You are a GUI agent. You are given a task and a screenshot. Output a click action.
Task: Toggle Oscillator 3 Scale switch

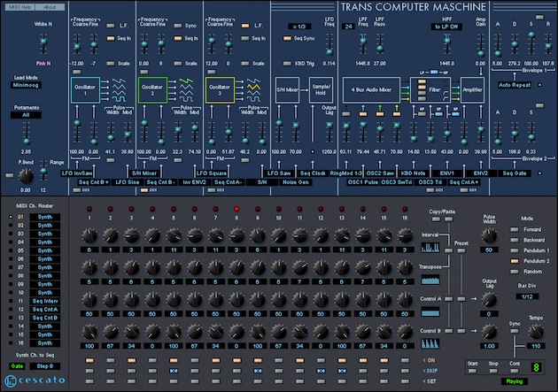tap(245, 63)
